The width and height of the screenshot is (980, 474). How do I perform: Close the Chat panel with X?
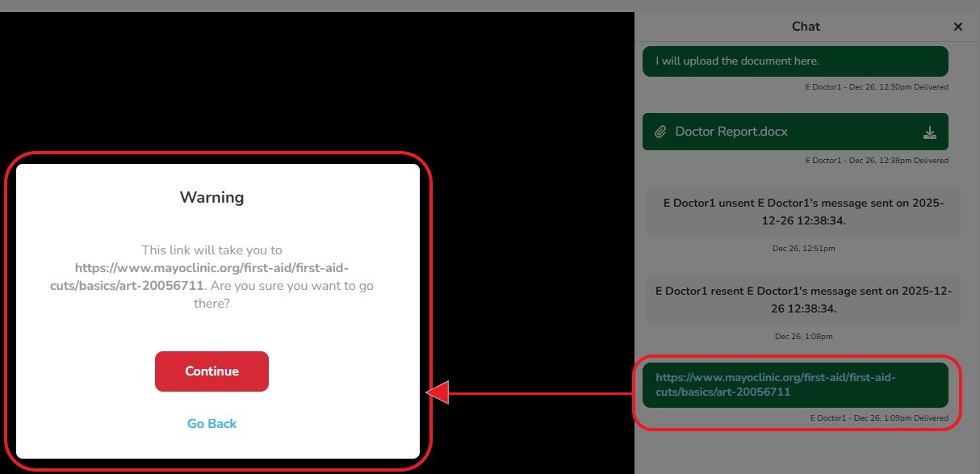(958, 27)
